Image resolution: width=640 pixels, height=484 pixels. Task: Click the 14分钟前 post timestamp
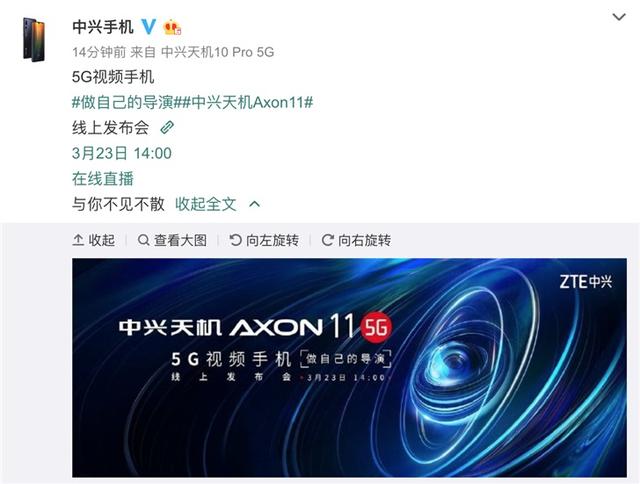[x=99, y=52]
